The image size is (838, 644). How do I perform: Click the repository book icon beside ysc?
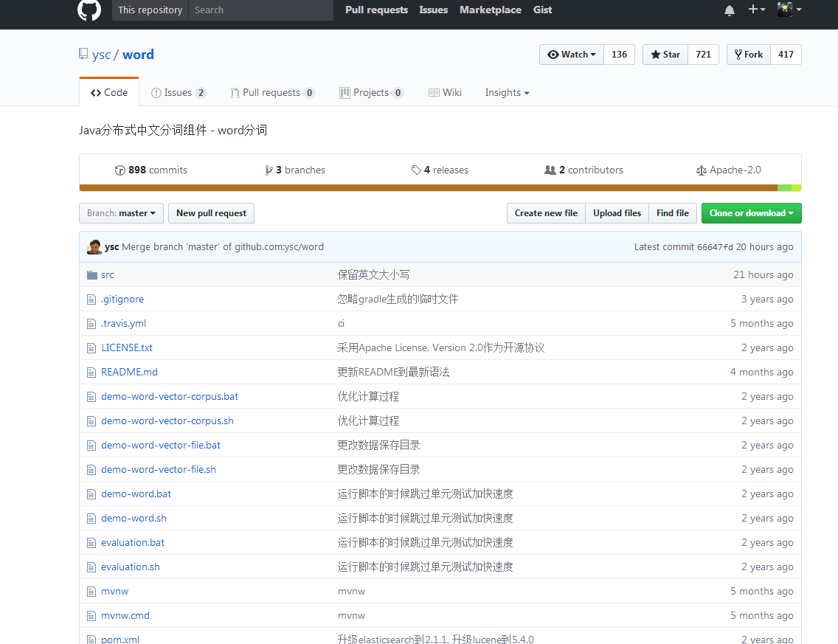(83, 54)
